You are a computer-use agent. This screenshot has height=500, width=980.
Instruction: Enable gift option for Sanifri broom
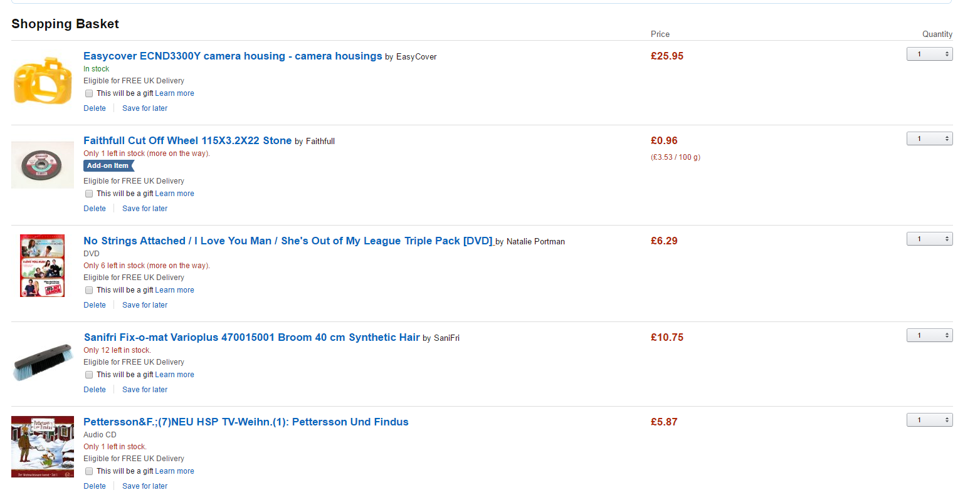coord(89,375)
